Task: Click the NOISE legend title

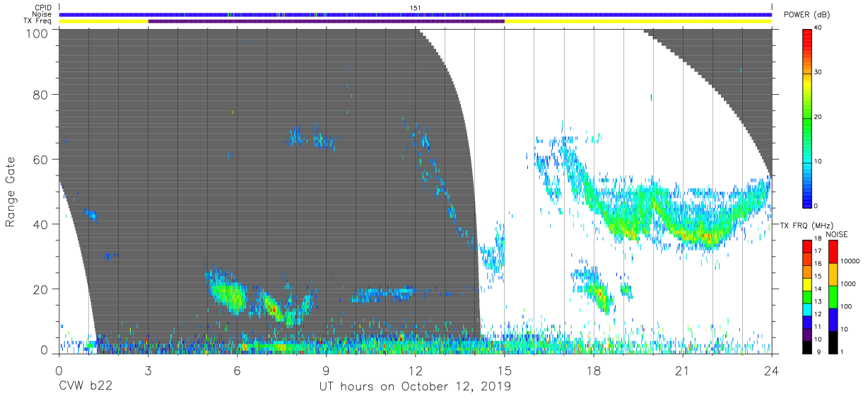Action: [836, 234]
